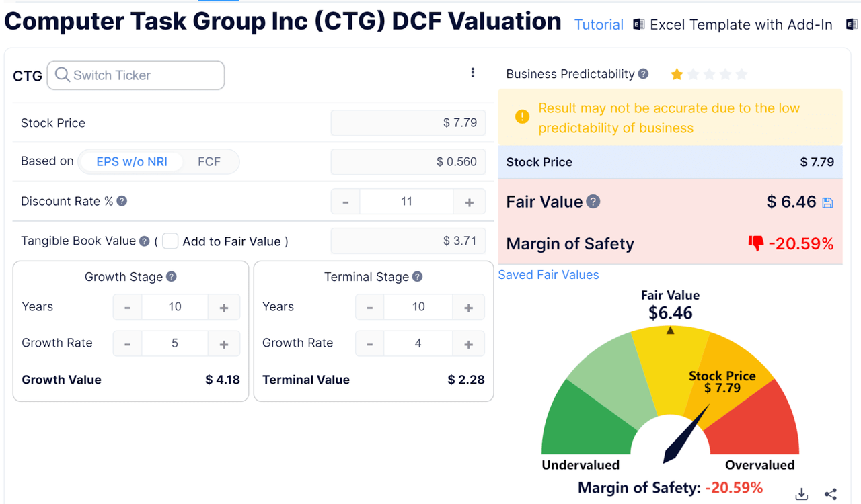
Task: Decrease Terminal Stage Growth Rate
Action: pos(370,343)
